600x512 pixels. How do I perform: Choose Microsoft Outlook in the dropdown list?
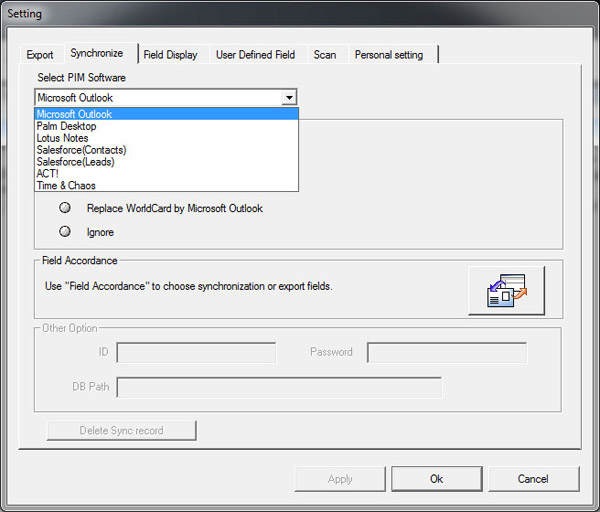pyautogui.click(x=166, y=114)
